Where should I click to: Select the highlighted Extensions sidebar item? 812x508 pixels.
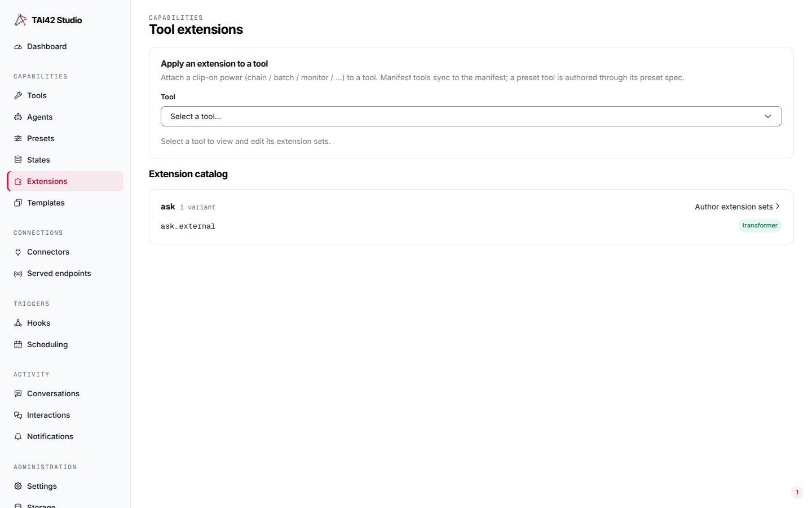point(65,182)
